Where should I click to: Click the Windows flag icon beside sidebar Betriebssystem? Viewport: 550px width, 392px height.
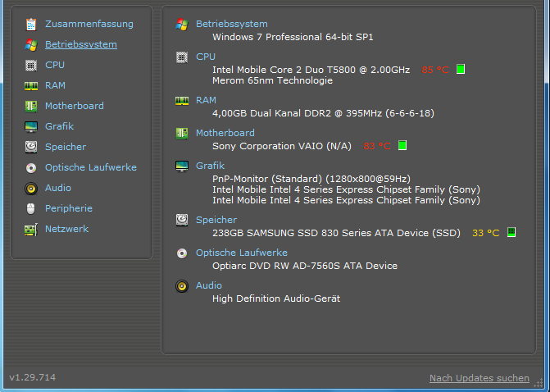[31, 44]
